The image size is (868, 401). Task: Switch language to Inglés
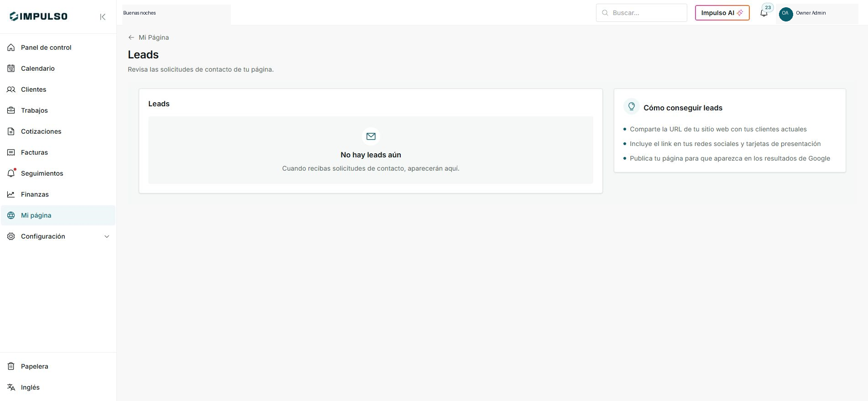[x=58, y=387]
